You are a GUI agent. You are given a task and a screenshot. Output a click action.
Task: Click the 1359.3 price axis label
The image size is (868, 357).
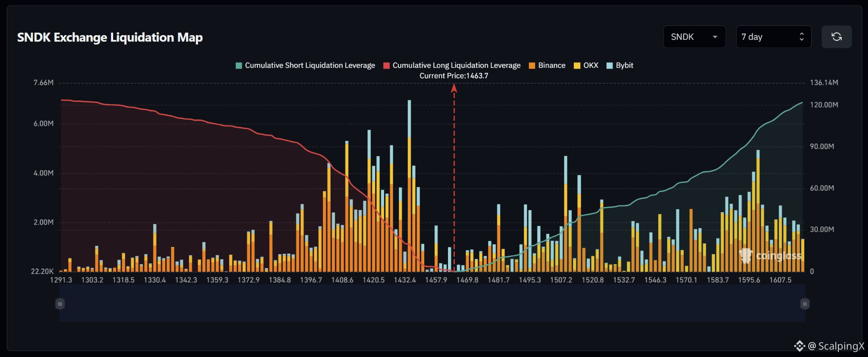point(217,280)
